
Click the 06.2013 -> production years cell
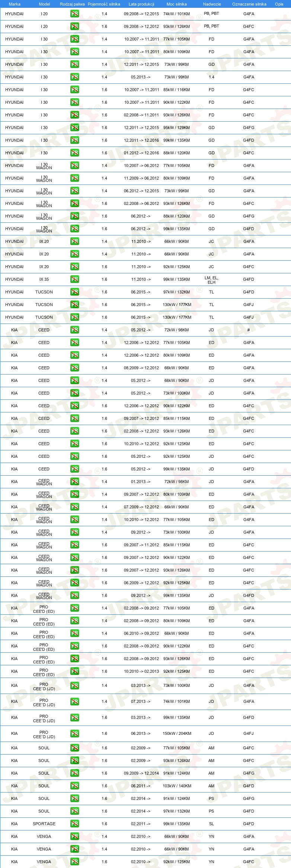tap(141, 733)
